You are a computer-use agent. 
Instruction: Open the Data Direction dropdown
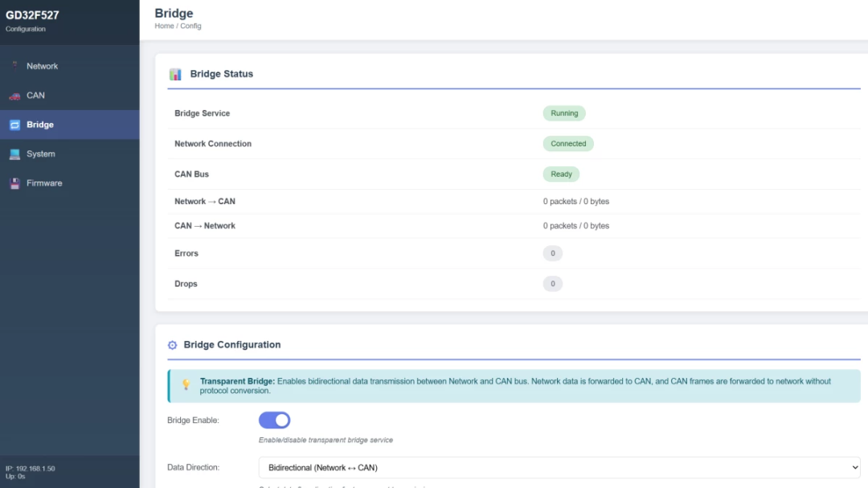point(559,467)
